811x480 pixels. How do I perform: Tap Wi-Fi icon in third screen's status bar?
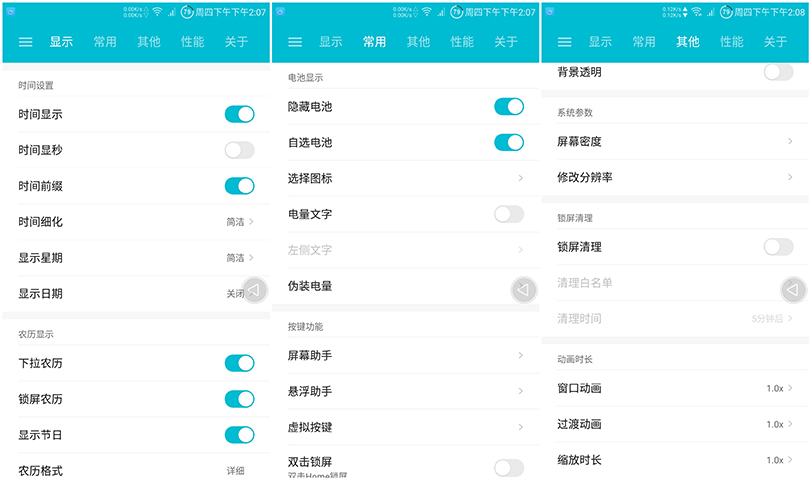point(697,11)
